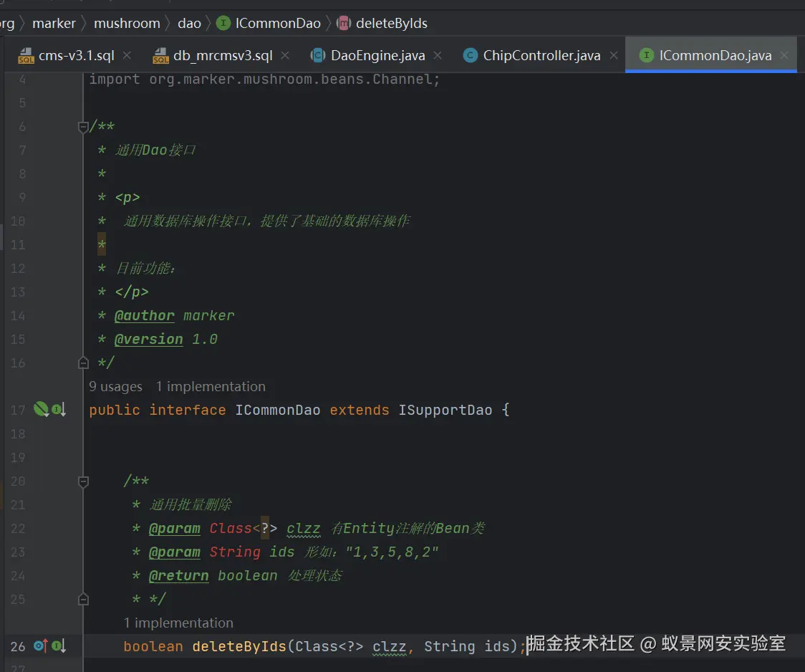Screen dimensions: 805x672
Task: Click the @author tag in Javadoc
Action: (x=144, y=316)
